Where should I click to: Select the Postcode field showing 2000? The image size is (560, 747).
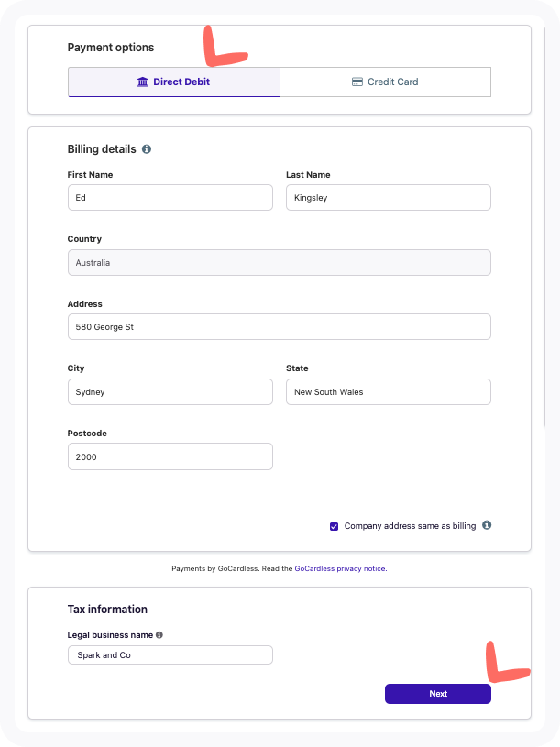tap(170, 456)
